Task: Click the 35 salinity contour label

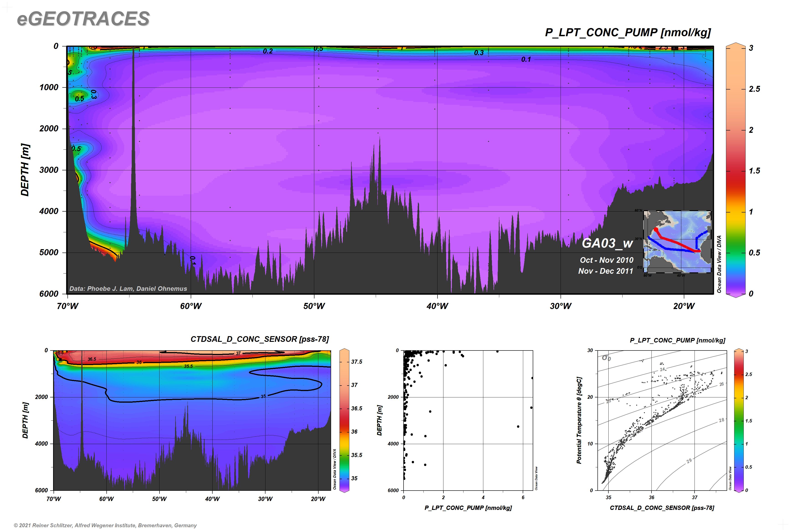Action: (263, 396)
